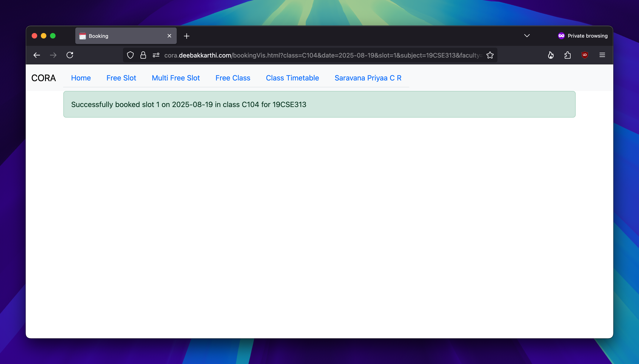Navigate to Free Class
Image resolution: width=639 pixels, height=364 pixels.
(233, 78)
